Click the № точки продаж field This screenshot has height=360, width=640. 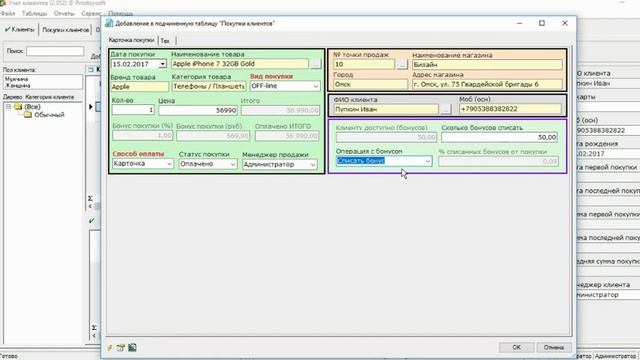(x=364, y=64)
